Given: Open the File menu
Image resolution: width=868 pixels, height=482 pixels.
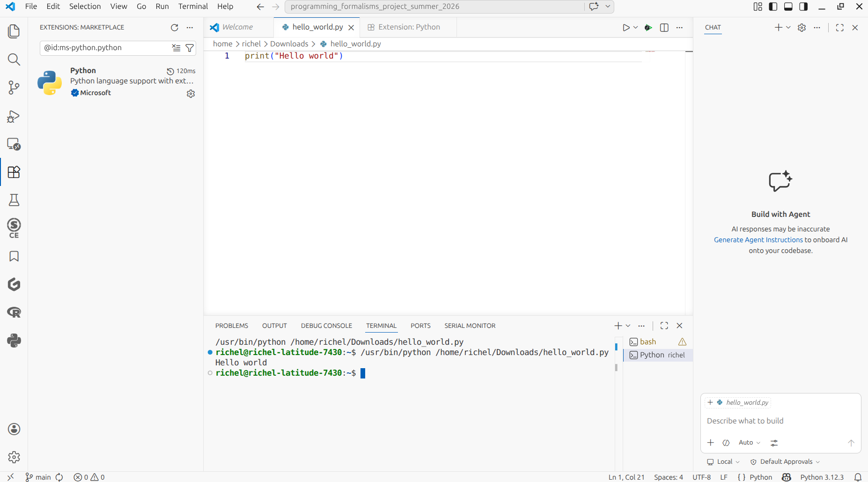Looking at the screenshot, I should pyautogui.click(x=31, y=7).
